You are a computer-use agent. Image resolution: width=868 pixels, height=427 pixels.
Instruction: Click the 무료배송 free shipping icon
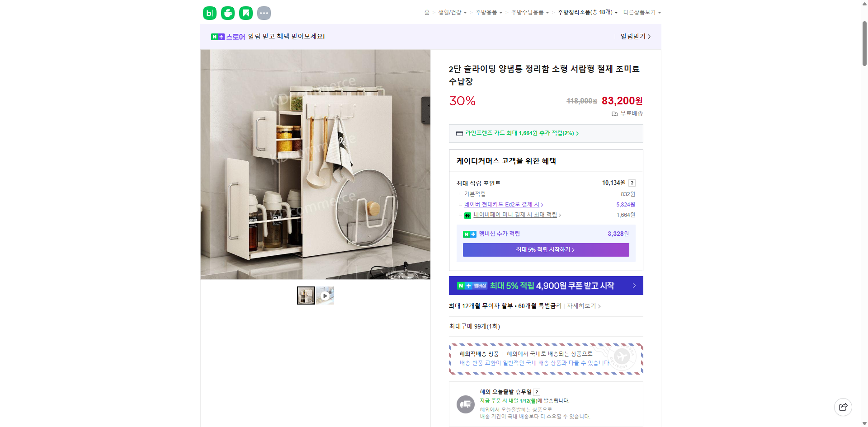(x=614, y=113)
